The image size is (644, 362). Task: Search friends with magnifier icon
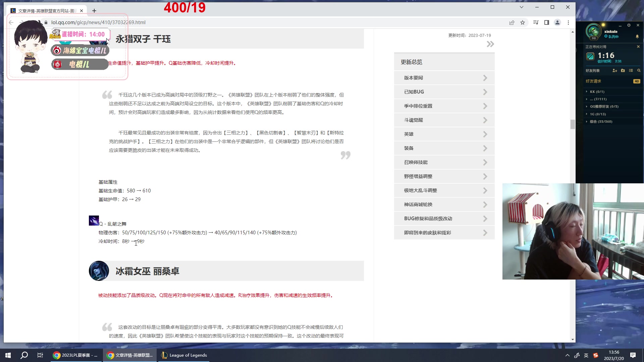pyautogui.click(x=639, y=70)
